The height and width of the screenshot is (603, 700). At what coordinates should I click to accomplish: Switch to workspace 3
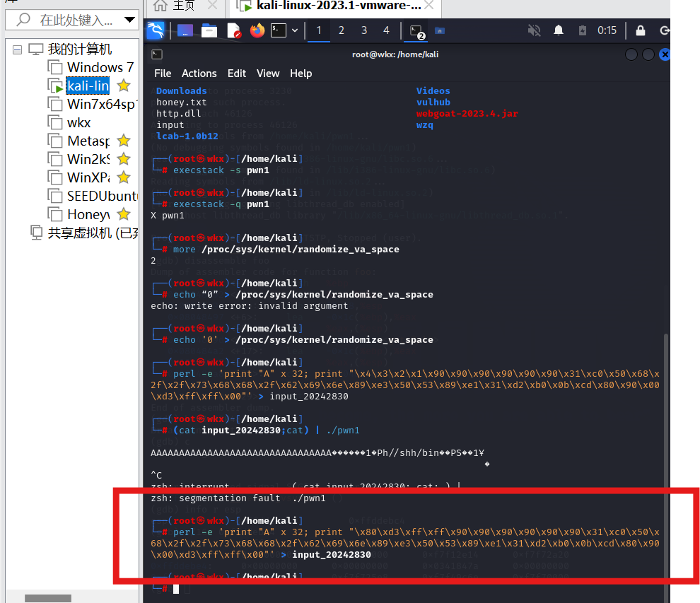point(364,30)
